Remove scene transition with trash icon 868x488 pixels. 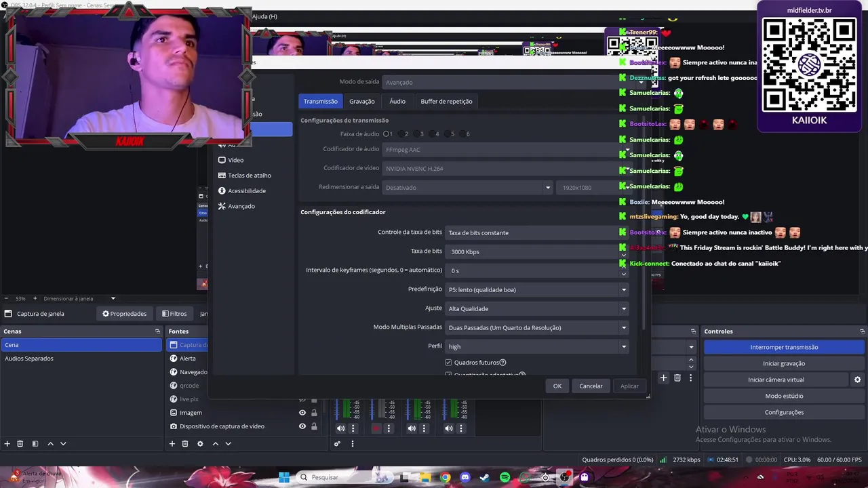pyautogui.click(x=677, y=378)
